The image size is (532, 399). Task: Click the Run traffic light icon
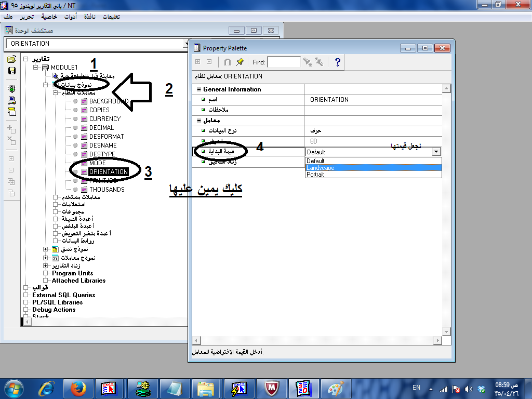pos(11,89)
